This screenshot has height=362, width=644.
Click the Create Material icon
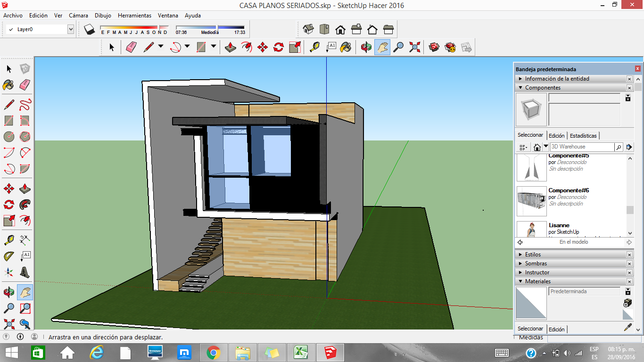click(627, 303)
